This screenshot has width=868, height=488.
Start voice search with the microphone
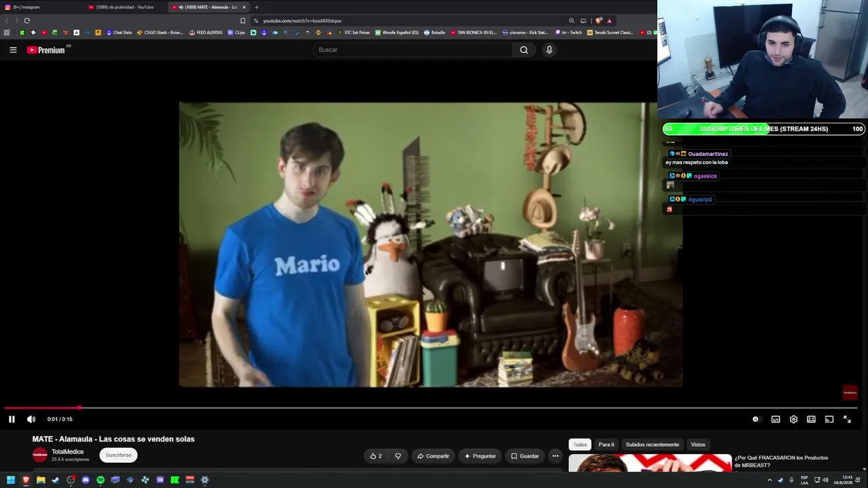point(549,49)
